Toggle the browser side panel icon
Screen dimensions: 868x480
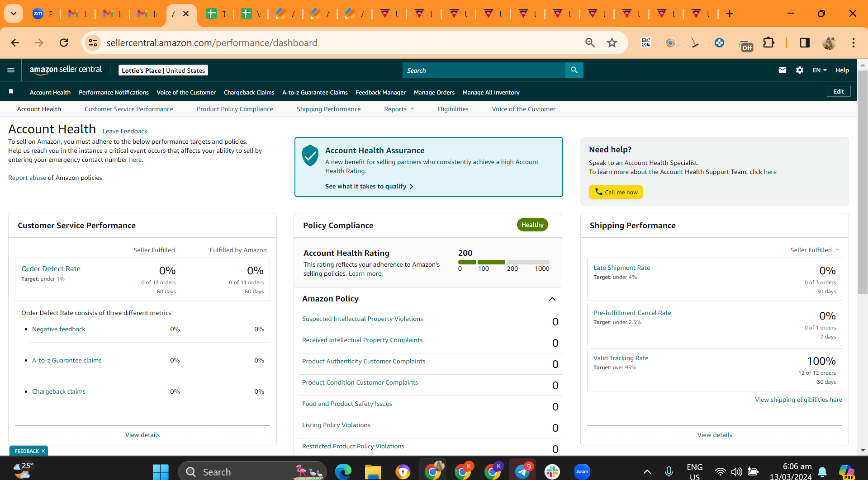pyautogui.click(x=804, y=42)
